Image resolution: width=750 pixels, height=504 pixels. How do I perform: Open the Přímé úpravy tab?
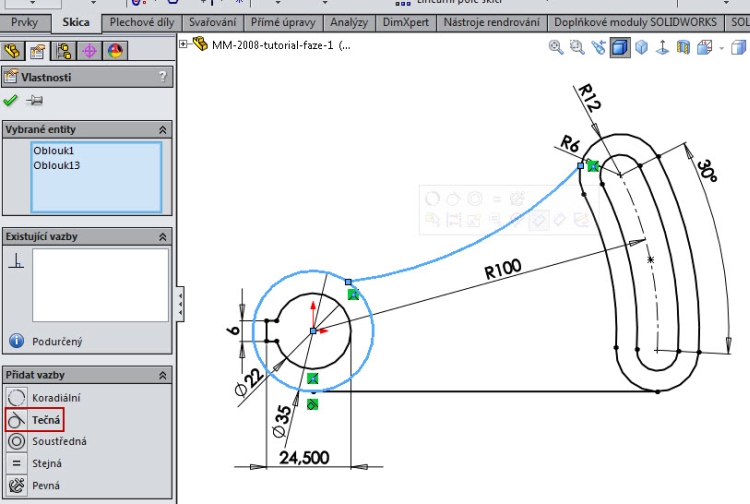[283, 22]
